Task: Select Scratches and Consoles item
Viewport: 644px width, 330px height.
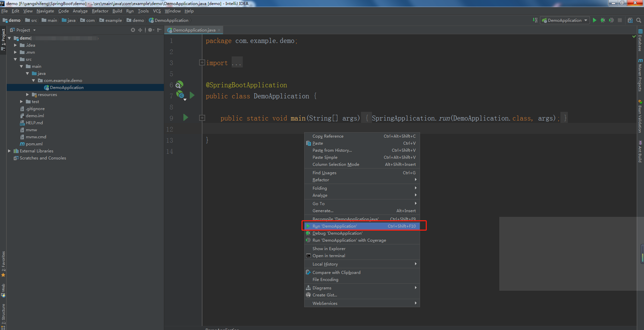Action: point(43,158)
